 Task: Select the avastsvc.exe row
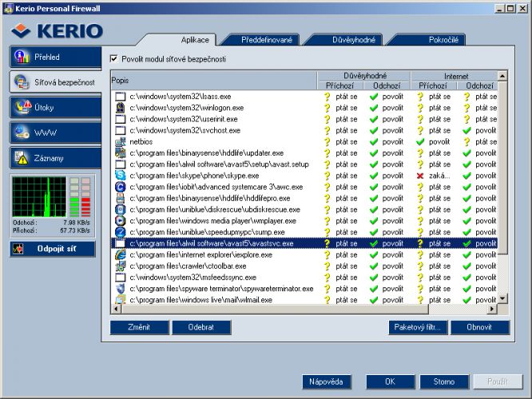(x=304, y=243)
